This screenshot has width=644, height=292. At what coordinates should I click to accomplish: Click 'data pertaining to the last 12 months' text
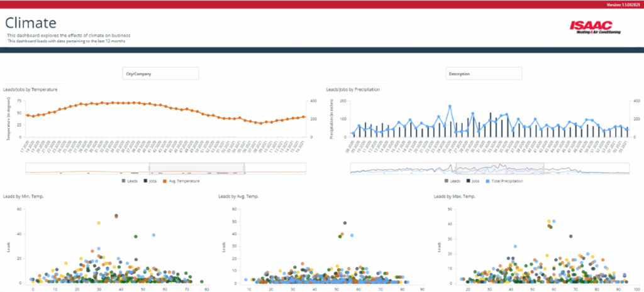click(88, 41)
